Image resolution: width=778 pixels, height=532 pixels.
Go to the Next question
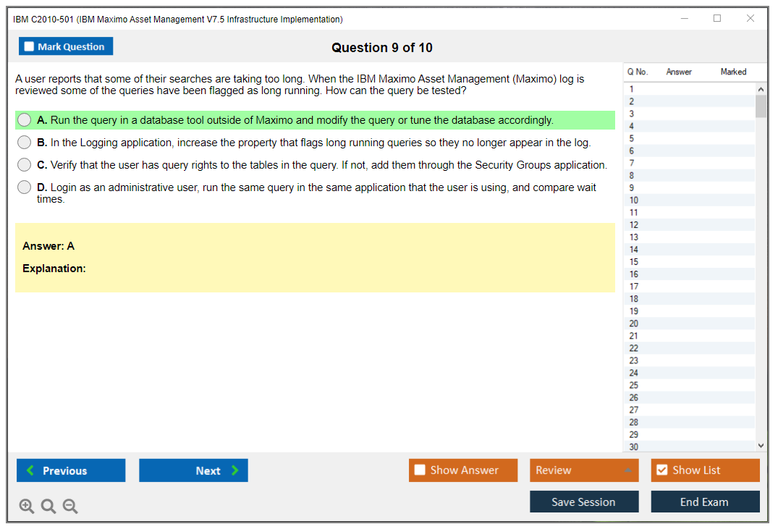tap(193, 470)
